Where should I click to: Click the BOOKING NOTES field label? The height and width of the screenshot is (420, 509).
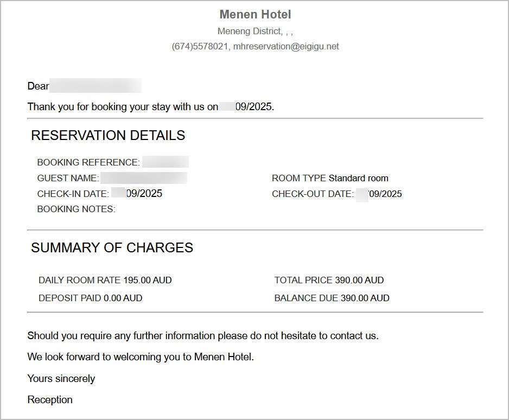point(76,209)
